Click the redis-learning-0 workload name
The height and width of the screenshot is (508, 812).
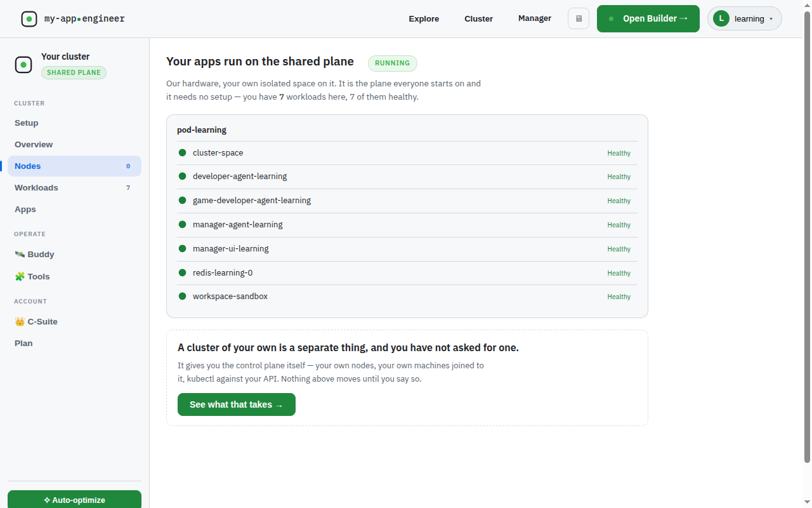223,272
